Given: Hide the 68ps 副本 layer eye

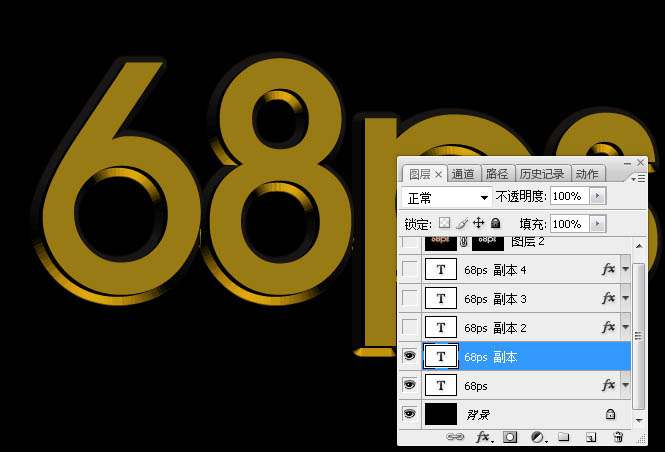Looking at the screenshot, I should tap(409, 356).
